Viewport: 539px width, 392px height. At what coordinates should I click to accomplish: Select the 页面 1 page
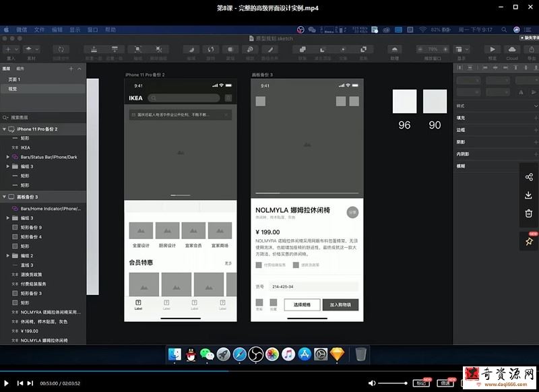(14, 79)
